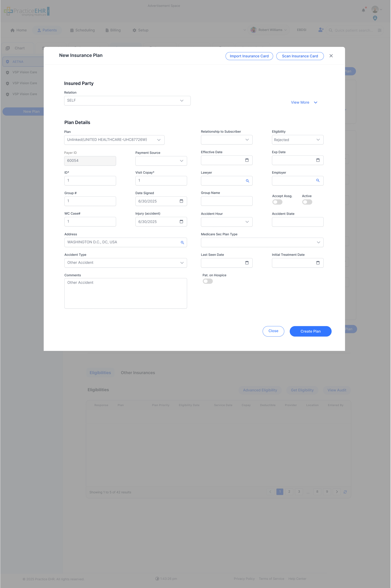Click the Address field search icon
This screenshot has height=588, width=391.
(182, 243)
